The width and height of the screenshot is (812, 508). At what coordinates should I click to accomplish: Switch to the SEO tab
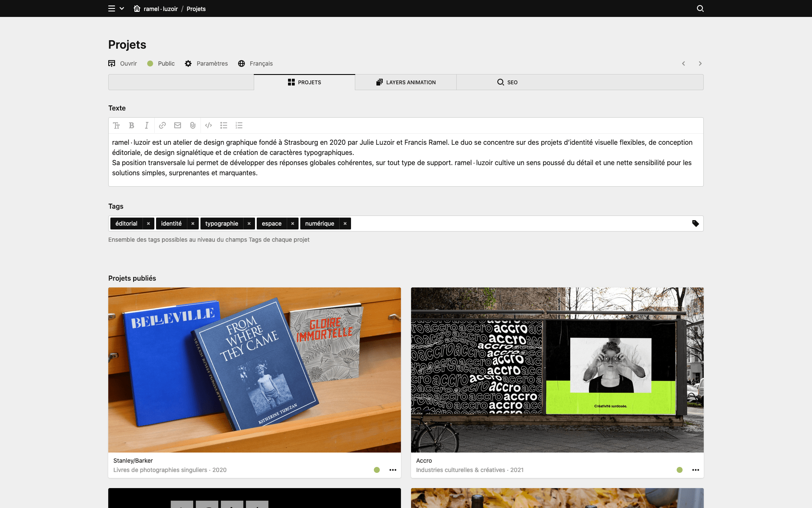tap(507, 82)
